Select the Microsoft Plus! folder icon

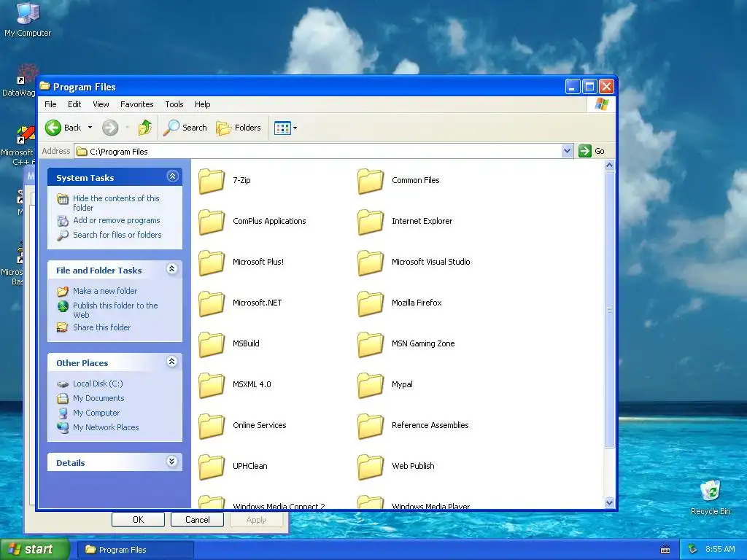pyautogui.click(x=212, y=262)
